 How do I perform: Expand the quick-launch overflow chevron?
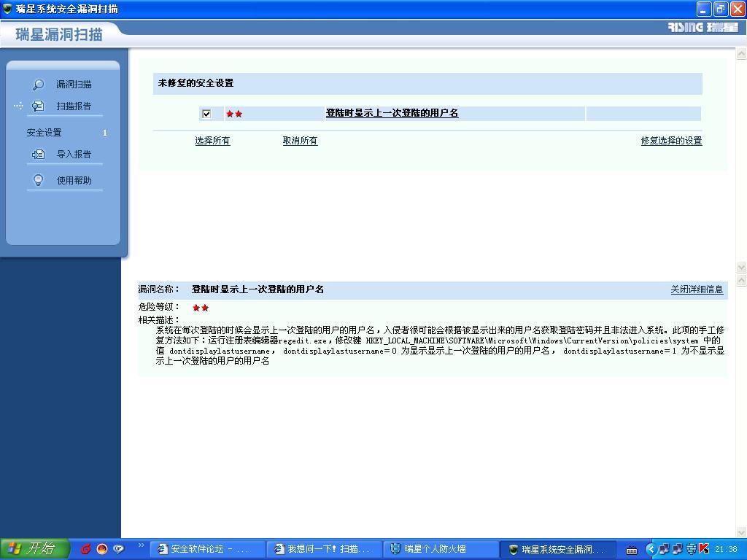click(141, 545)
